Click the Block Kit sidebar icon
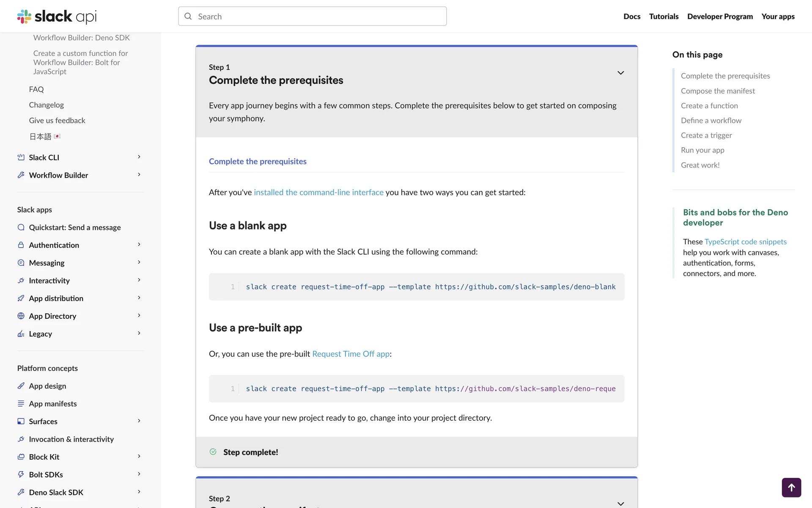Image resolution: width=812 pixels, height=508 pixels. point(21,457)
